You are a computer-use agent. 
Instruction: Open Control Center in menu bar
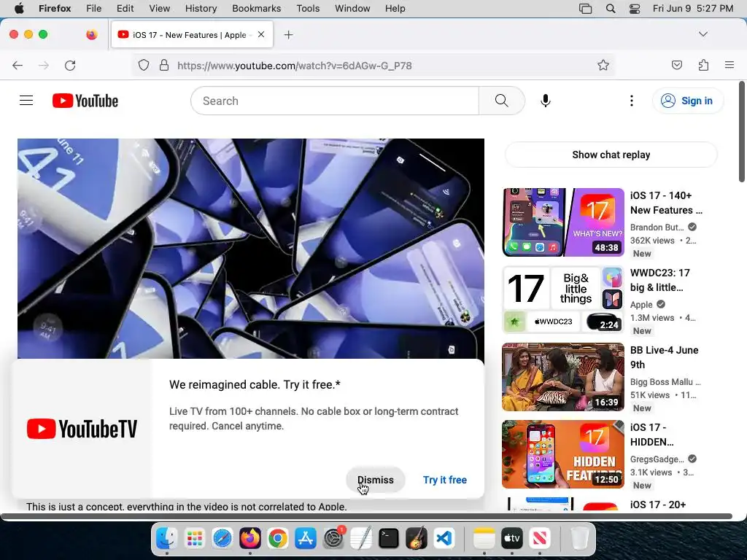pyautogui.click(x=634, y=8)
